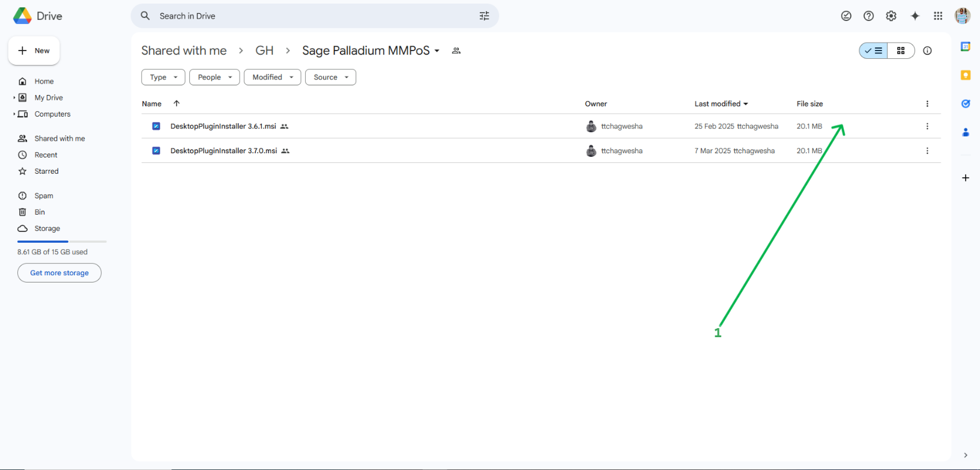Viewport: 980px width, 470px height.
Task: Hide the side panel chevron
Action: click(966, 456)
